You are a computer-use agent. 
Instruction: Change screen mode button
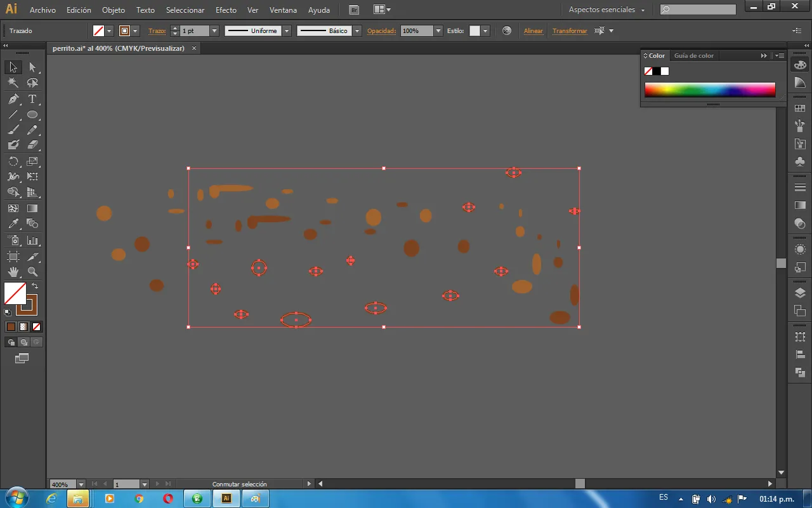point(22,359)
